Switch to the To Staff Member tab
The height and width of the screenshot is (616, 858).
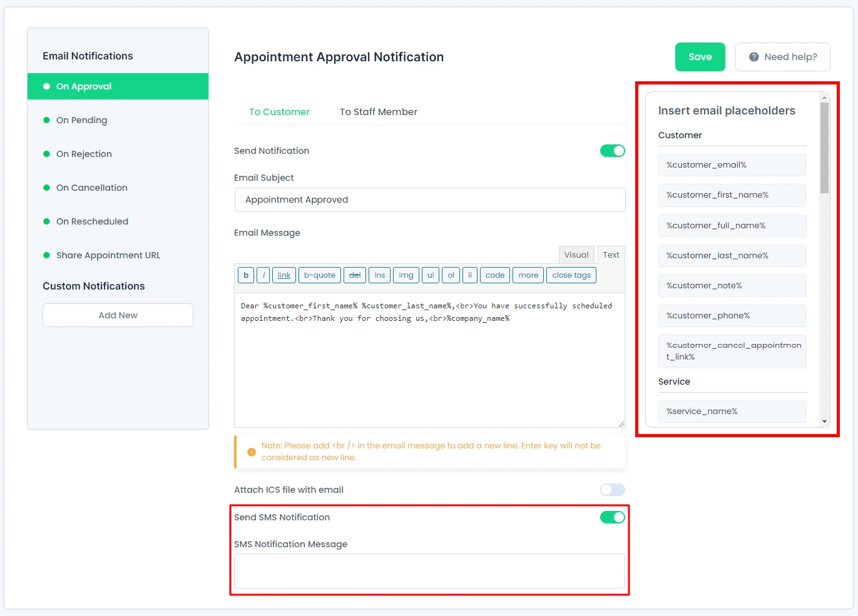pyautogui.click(x=378, y=112)
